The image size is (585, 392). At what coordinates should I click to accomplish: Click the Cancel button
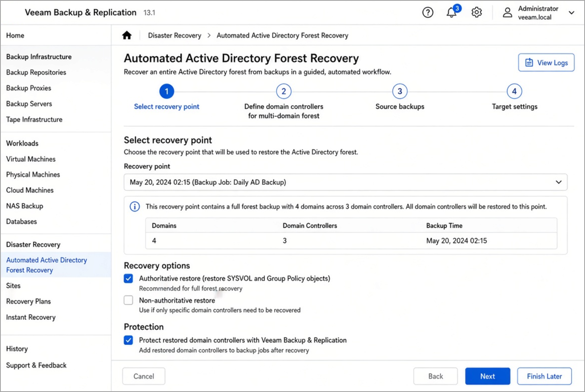tap(144, 376)
